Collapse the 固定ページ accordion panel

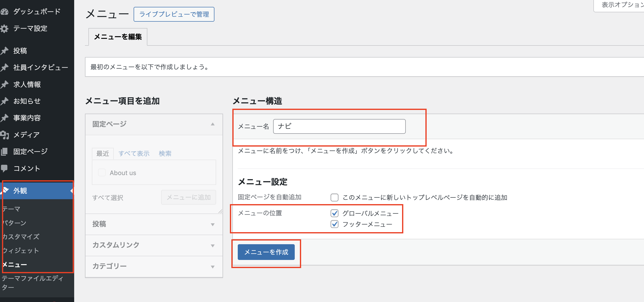click(154, 124)
